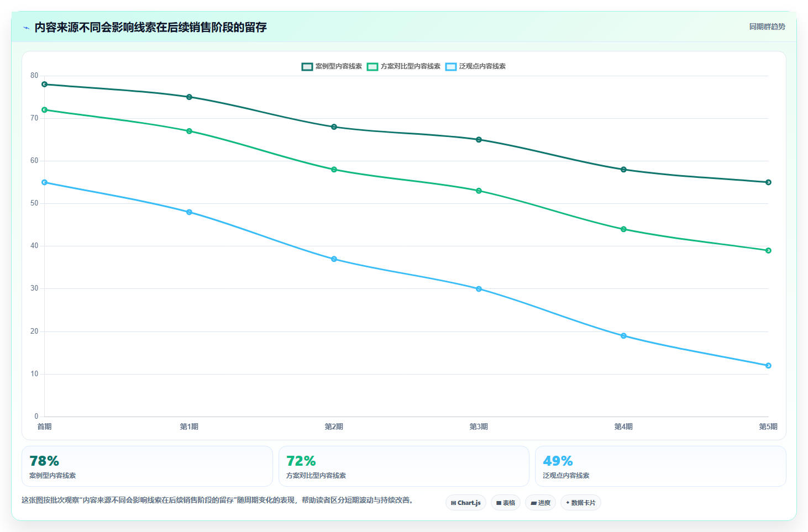
Task: Click the 第4期 x-axis label
Action: point(623,426)
